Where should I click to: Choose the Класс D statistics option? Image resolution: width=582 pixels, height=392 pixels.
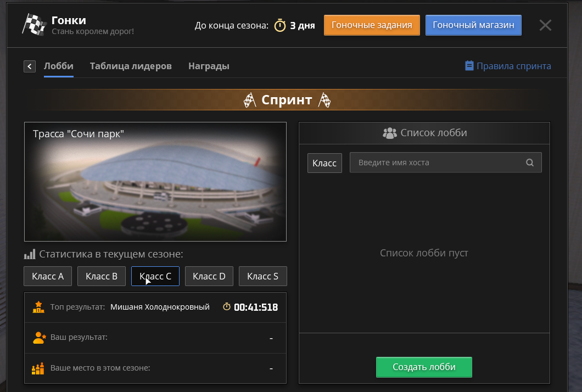(209, 276)
